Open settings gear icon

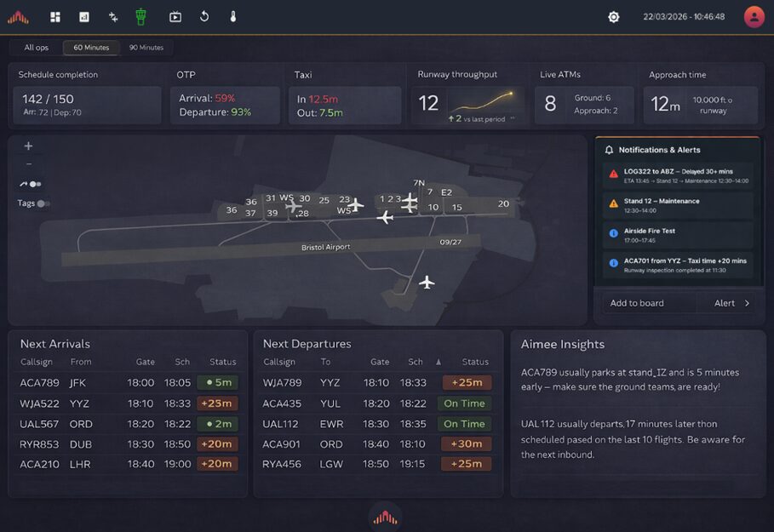(x=614, y=17)
